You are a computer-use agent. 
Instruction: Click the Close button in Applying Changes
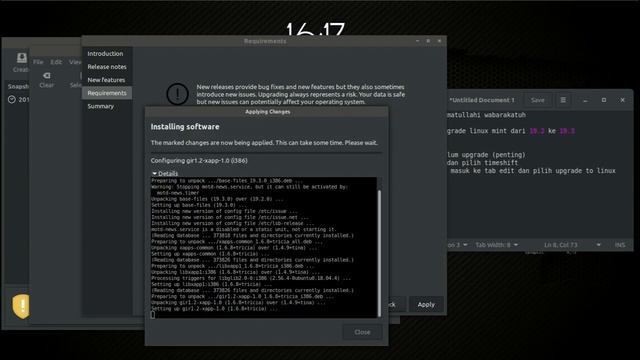click(x=362, y=332)
